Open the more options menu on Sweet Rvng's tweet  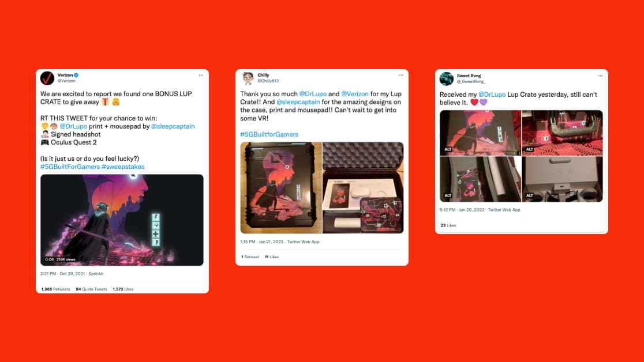pyautogui.click(x=600, y=76)
